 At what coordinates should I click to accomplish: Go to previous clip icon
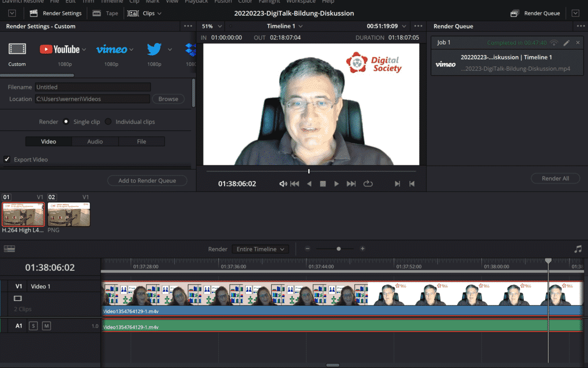tap(412, 184)
